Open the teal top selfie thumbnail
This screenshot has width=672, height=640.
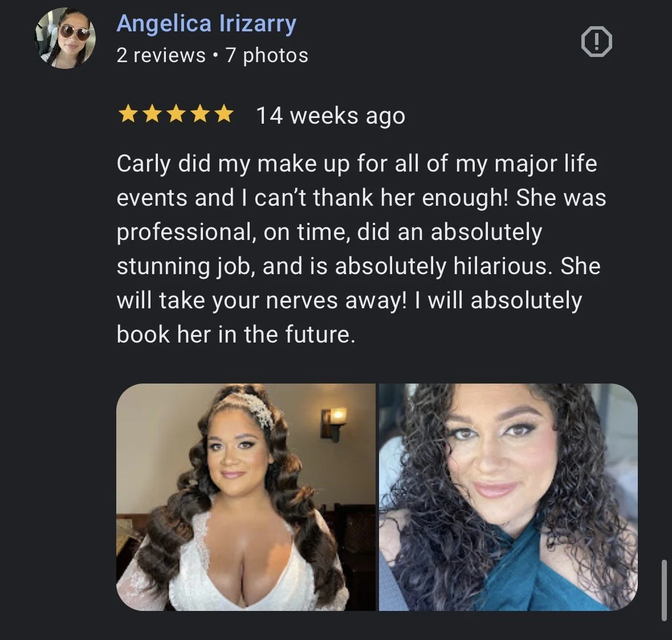tap(508, 497)
